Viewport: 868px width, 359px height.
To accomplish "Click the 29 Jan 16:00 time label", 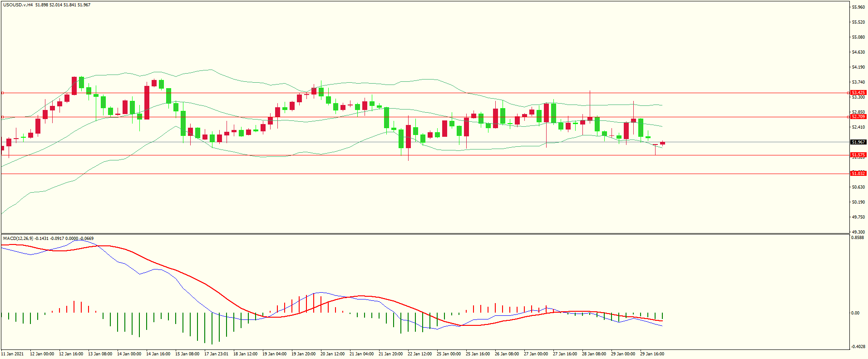I will 652,354.
